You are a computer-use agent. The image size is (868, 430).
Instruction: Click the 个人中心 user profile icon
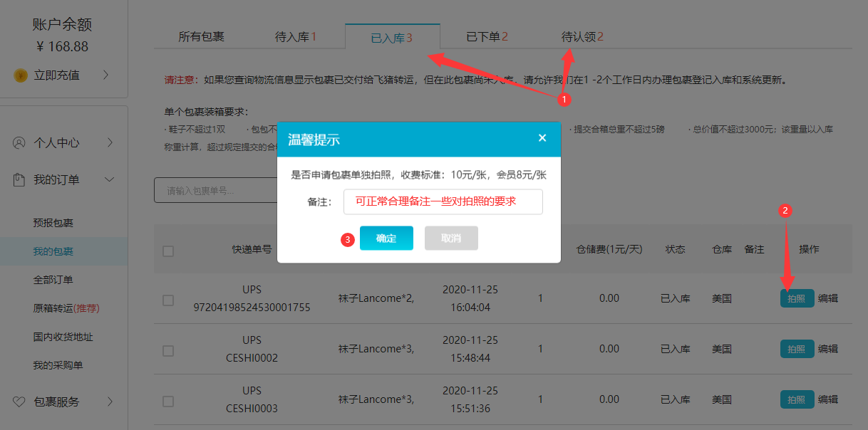tap(19, 142)
